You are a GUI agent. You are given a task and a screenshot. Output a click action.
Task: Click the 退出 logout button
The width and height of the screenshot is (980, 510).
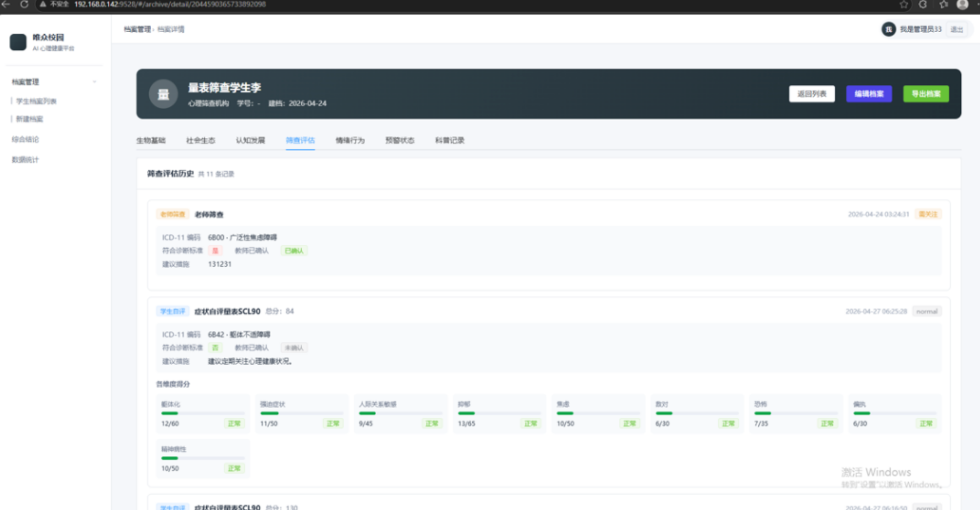(x=956, y=29)
